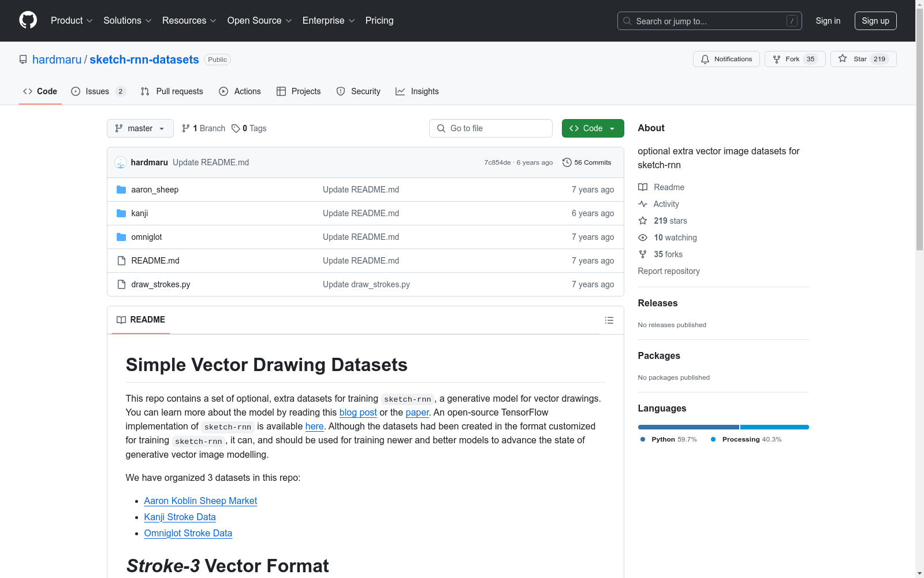Click the draw_strokes.py file icon

pos(121,284)
